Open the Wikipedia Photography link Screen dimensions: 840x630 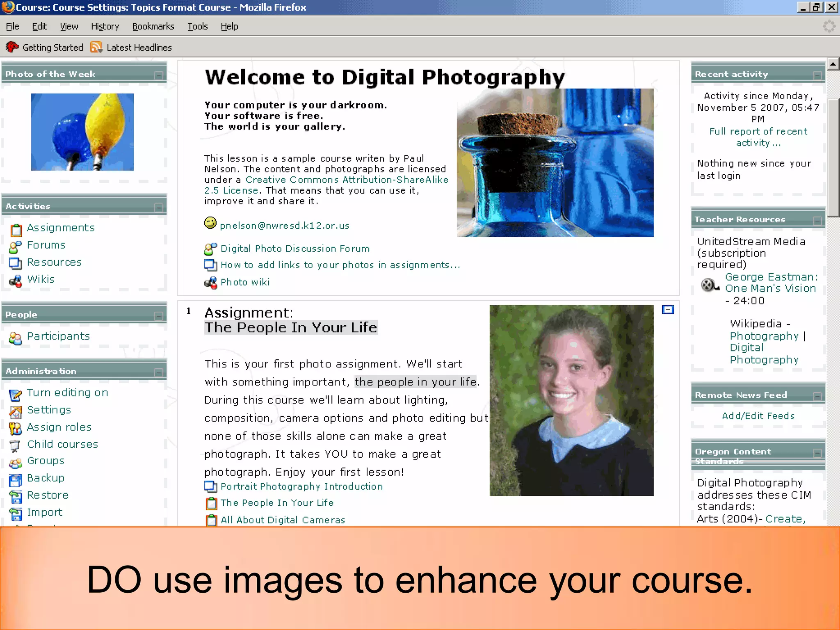point(764,336)
